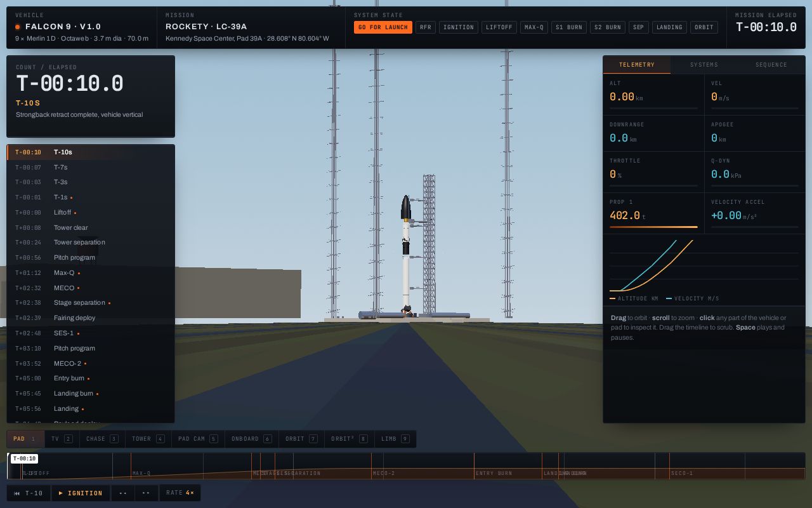Start the Ignition play button
The width and height of the screenshot is (812, 508).
coord(81,493)
